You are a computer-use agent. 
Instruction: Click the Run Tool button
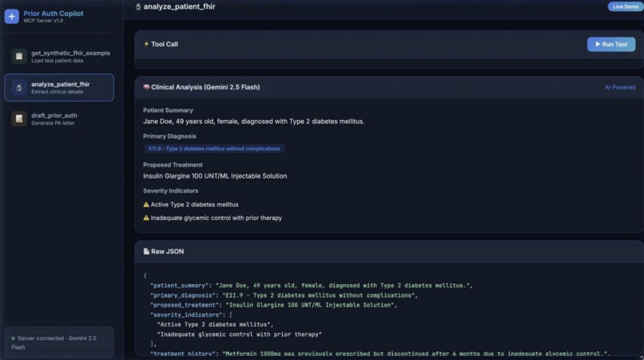click(x=611, y=45)
